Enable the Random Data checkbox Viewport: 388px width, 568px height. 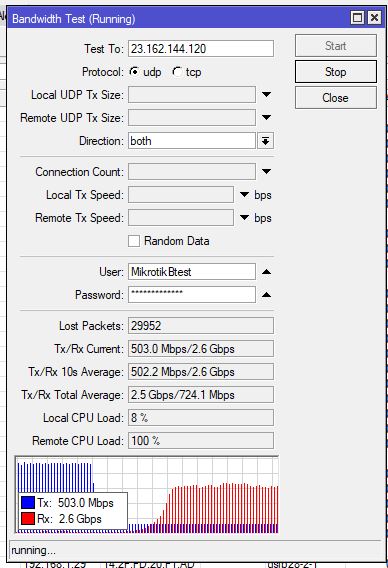point(134,241)
